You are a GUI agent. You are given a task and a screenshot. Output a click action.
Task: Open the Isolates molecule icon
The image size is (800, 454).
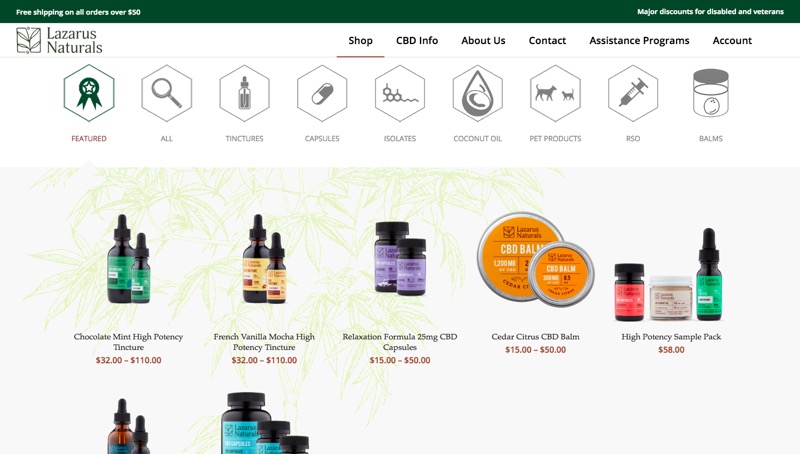click(400, 93)
